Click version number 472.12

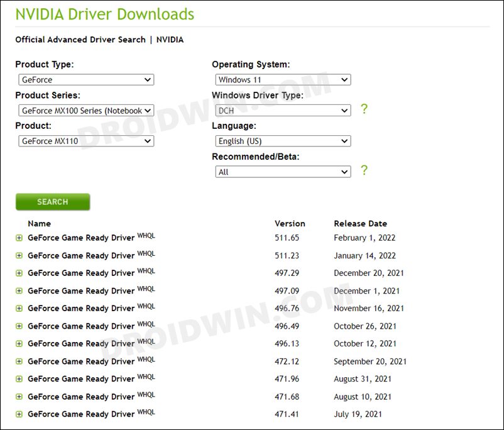click(287, 361)
